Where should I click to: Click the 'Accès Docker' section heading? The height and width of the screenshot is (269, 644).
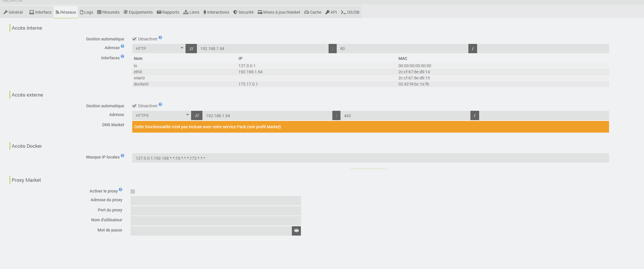click(27, 146)
